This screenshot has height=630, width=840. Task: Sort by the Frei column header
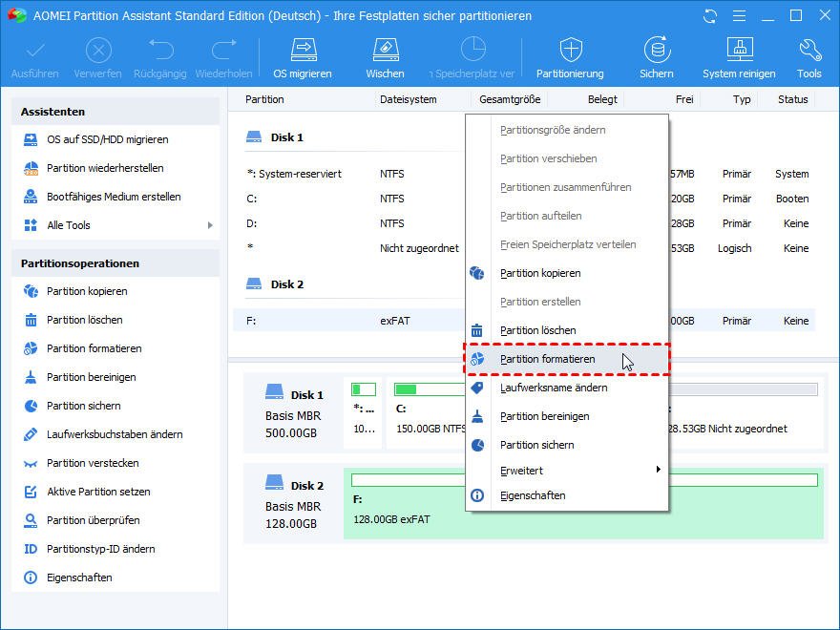684,99
